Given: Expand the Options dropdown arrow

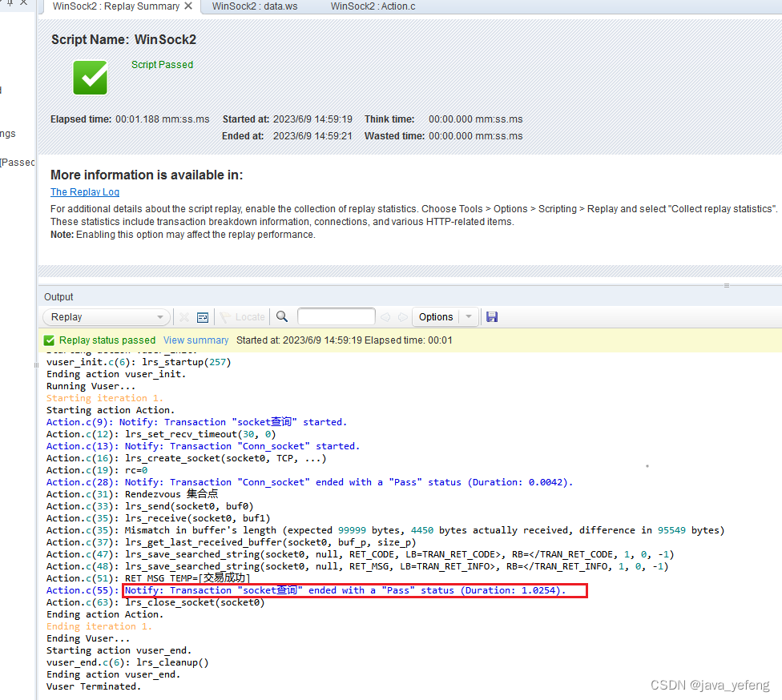Looking at the screenshot, I should 469,317.
